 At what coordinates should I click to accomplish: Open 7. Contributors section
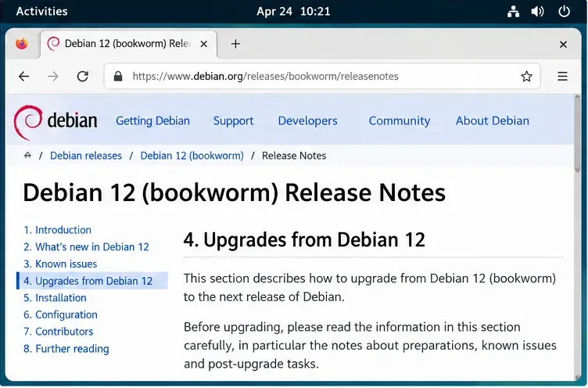(58, 332)
